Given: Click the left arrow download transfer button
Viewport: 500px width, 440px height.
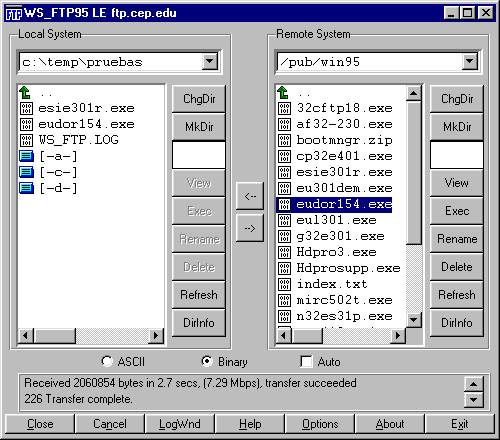Looking at the screenshot, I should pyautogui.click(x=250, y=196).
